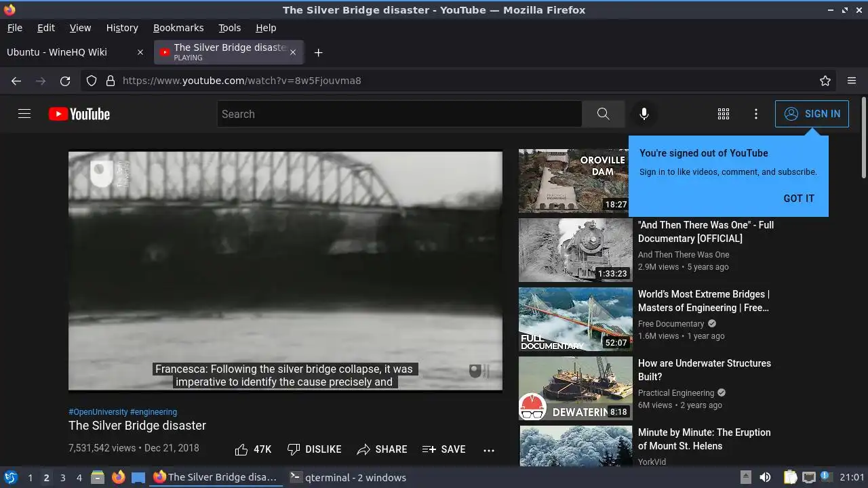Open the View menu
868x488 pixels.
tap(80, 28)
